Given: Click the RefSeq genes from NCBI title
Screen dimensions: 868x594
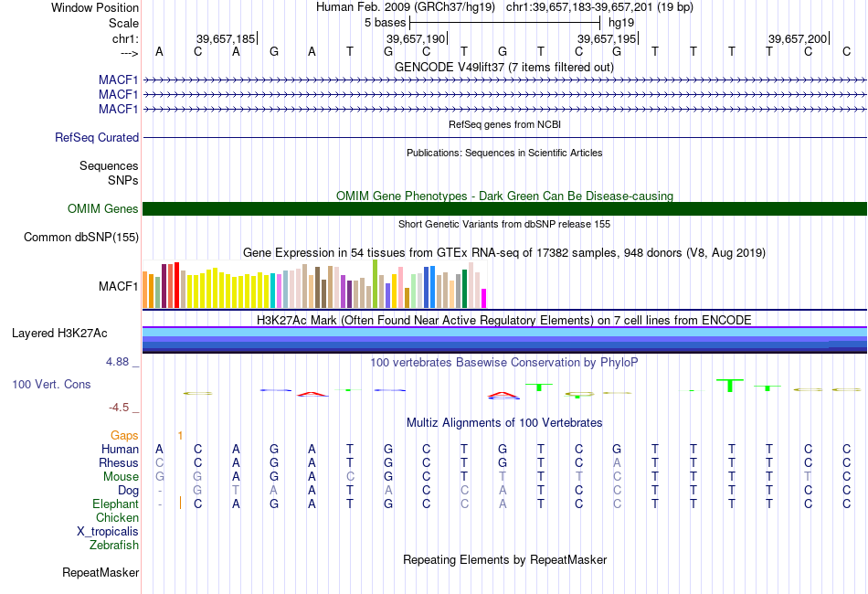Looking at the screenshot, I should coord(504,124).
